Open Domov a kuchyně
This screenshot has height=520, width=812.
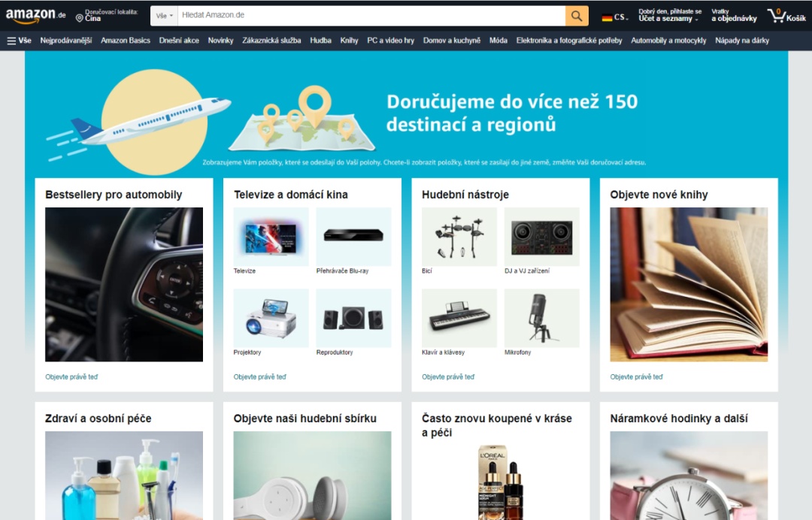point(452,41)
